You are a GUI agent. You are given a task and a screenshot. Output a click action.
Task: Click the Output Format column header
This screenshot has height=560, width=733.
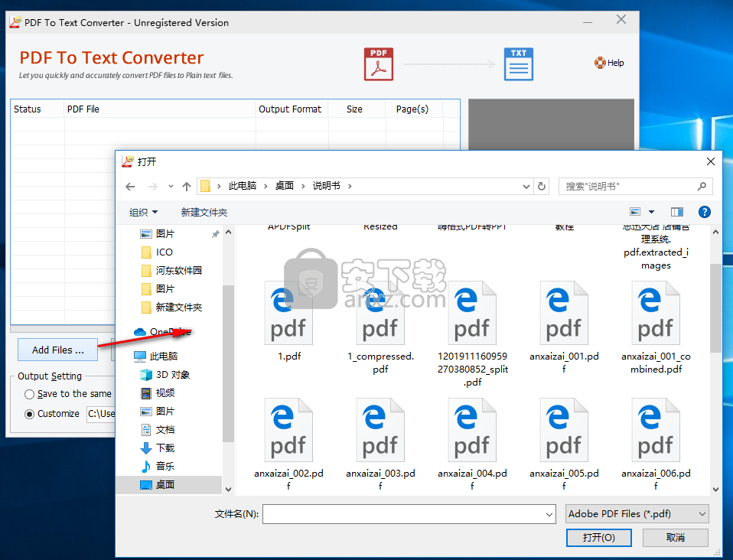point(292,109)
